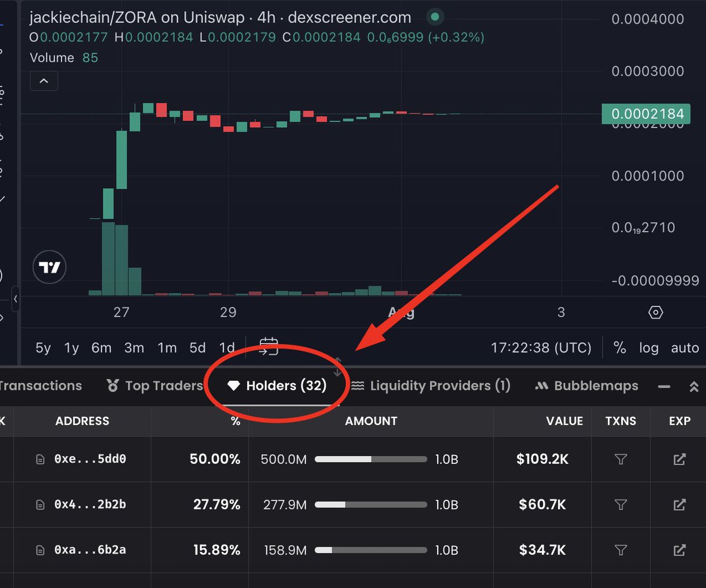Open the Bubblemaps tab
This screenshot has width=706, height=588.
(587, 386)
